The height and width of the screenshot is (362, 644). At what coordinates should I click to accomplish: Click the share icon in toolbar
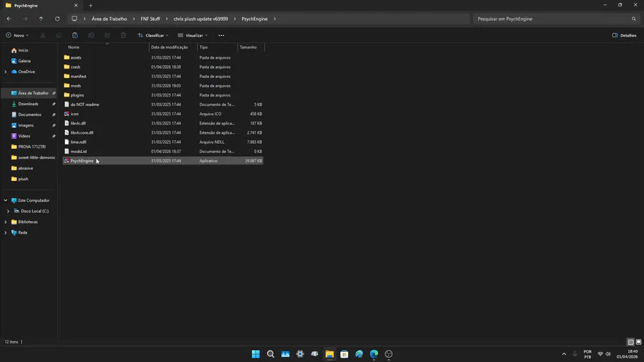pos(107,35)
